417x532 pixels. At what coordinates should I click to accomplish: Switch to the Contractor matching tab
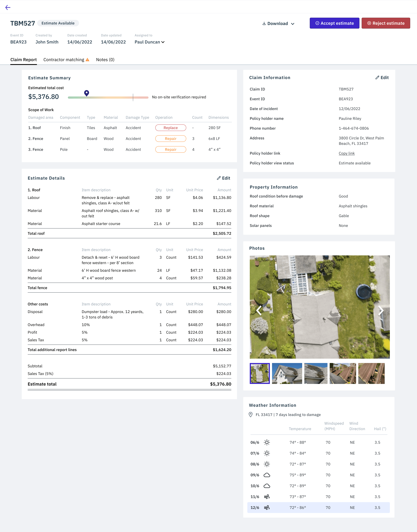tap(64, 60)
